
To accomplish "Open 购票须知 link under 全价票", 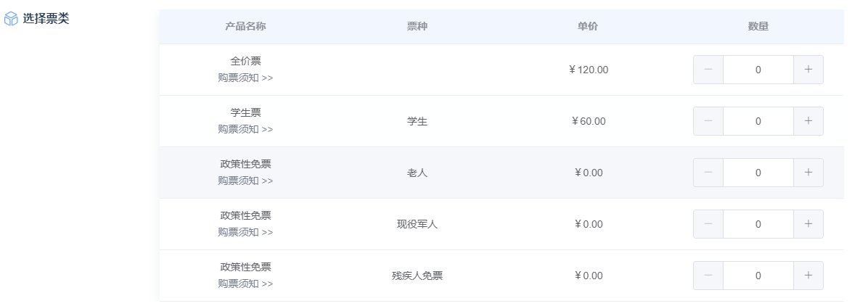I will (245, 78).
